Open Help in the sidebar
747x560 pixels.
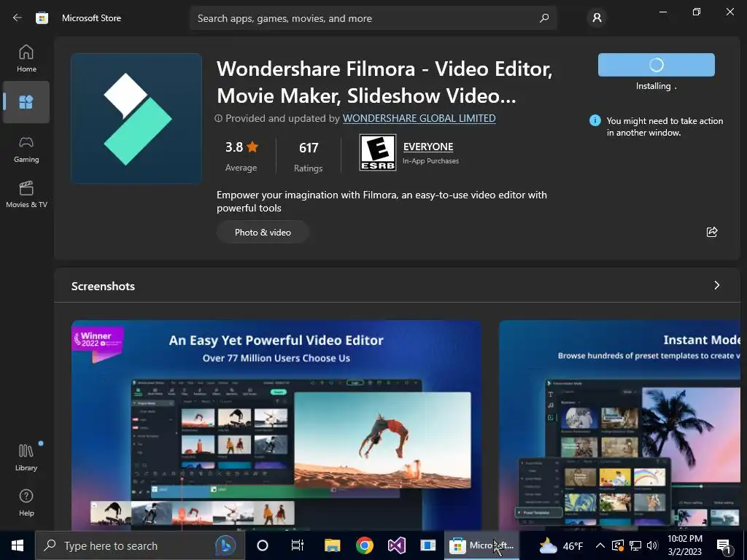pos(26,503)
